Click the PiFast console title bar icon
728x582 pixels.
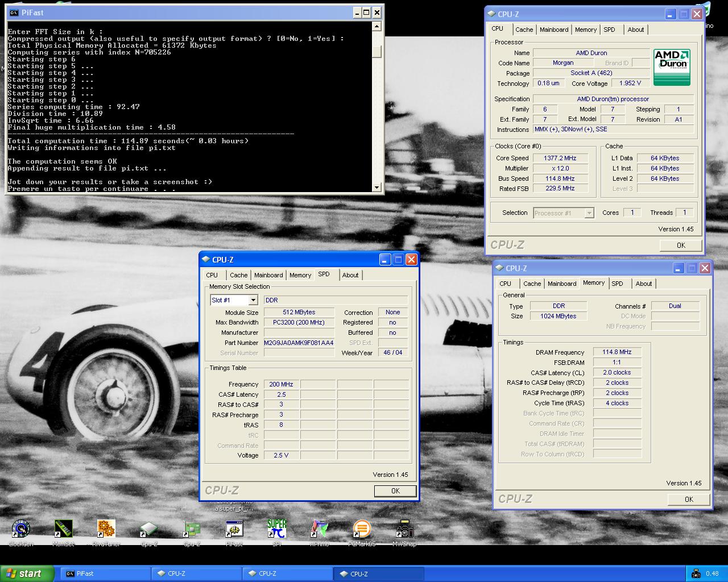[14, 13]
